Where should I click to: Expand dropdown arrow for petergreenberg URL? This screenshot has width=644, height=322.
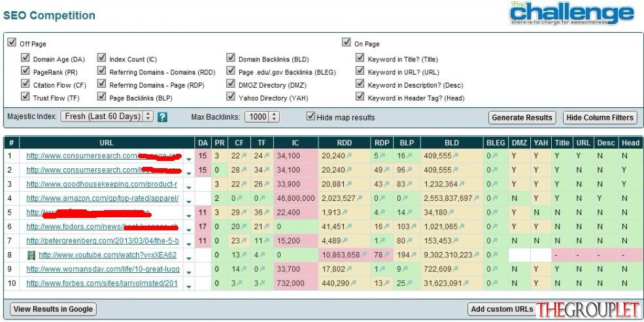coord(188,244)
